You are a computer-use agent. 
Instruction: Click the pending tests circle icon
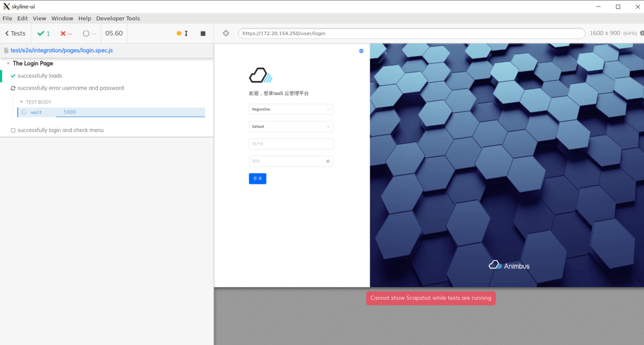pos(86,33)
